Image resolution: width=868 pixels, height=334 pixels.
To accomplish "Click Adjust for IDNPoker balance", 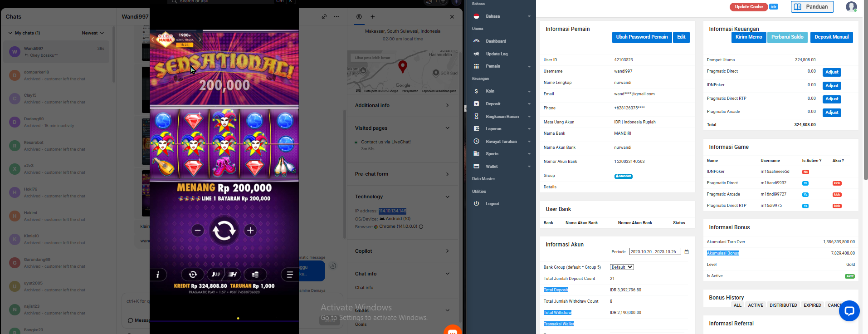I will (x=832, y=86).
